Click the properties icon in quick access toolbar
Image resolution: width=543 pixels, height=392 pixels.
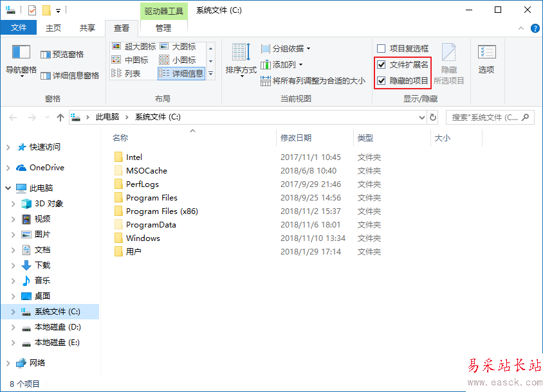[32, 10]
